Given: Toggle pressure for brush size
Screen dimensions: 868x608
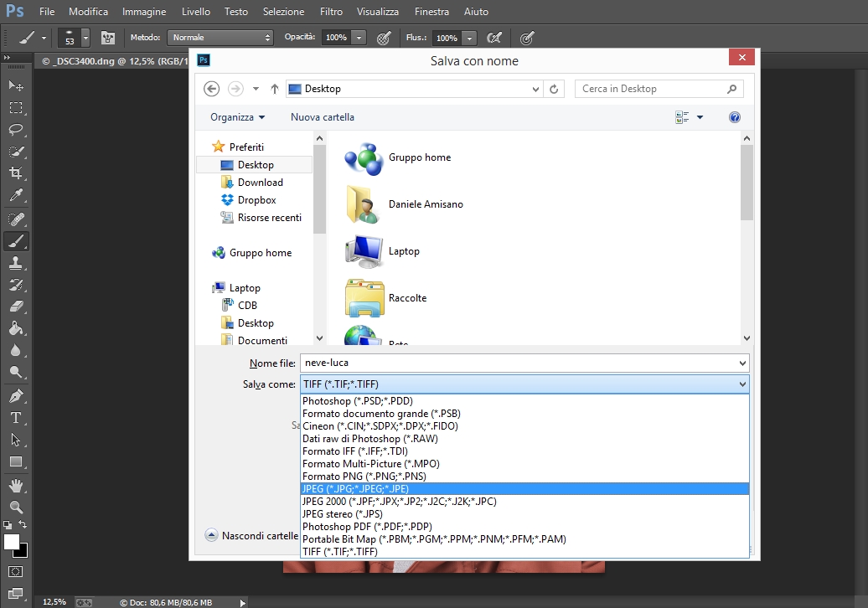Looking at the screenshot, I should click(527, 38).
